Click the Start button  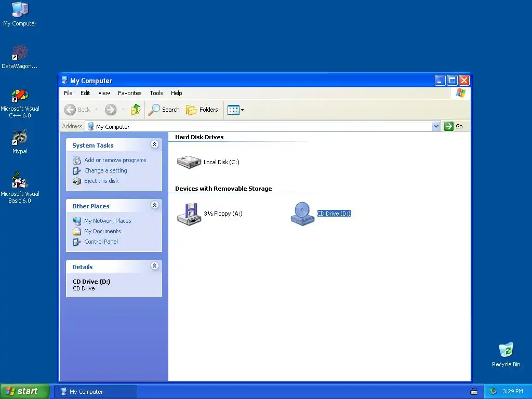click(24, 391)
